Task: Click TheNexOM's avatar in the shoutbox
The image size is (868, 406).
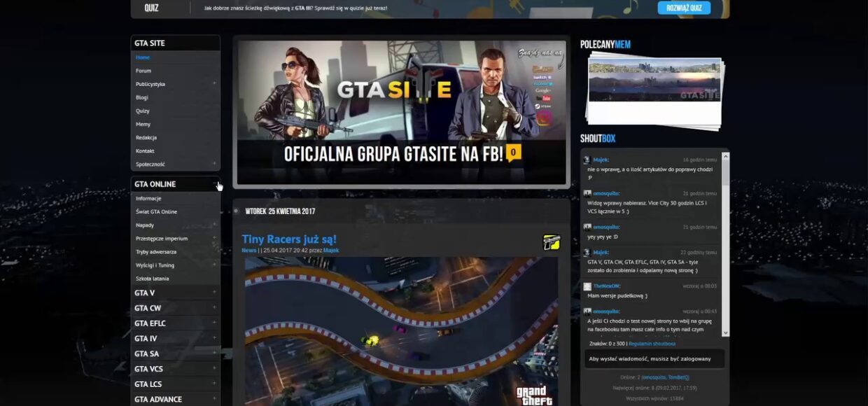Action: coord(587,286)
